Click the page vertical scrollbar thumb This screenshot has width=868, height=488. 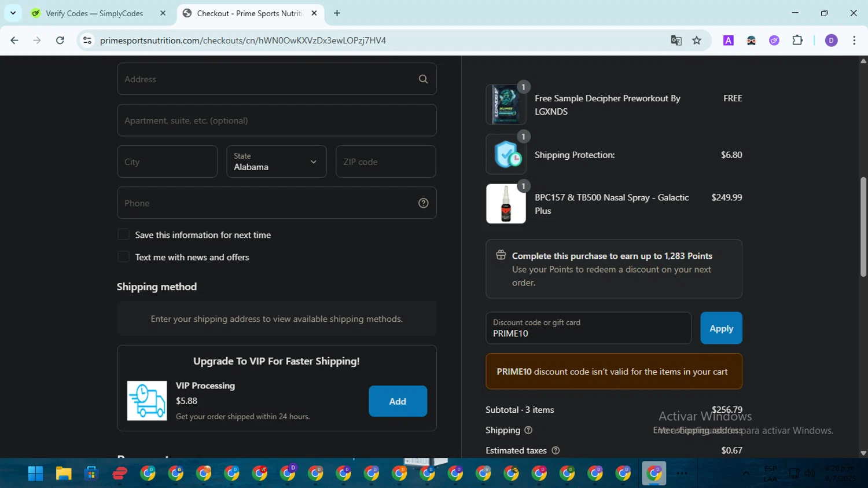(863, 227)
